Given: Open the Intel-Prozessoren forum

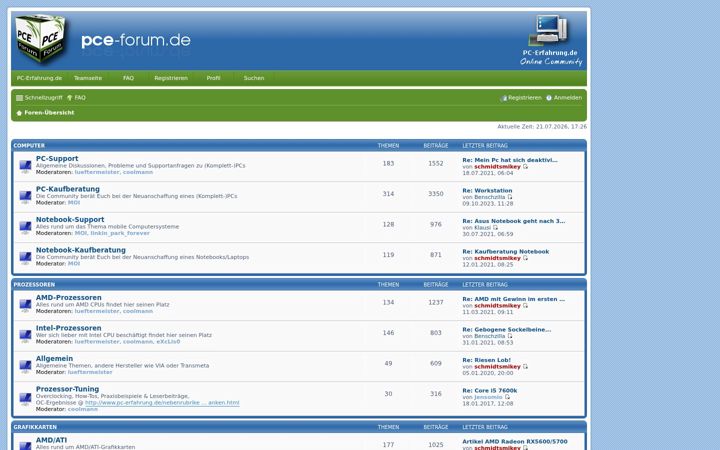Looking at the screenshot, I should 68,328.
